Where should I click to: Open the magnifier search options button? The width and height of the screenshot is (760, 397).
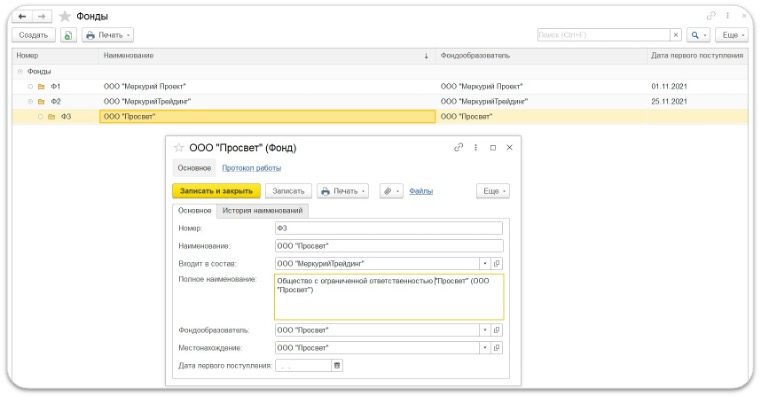tap(698, 35)
